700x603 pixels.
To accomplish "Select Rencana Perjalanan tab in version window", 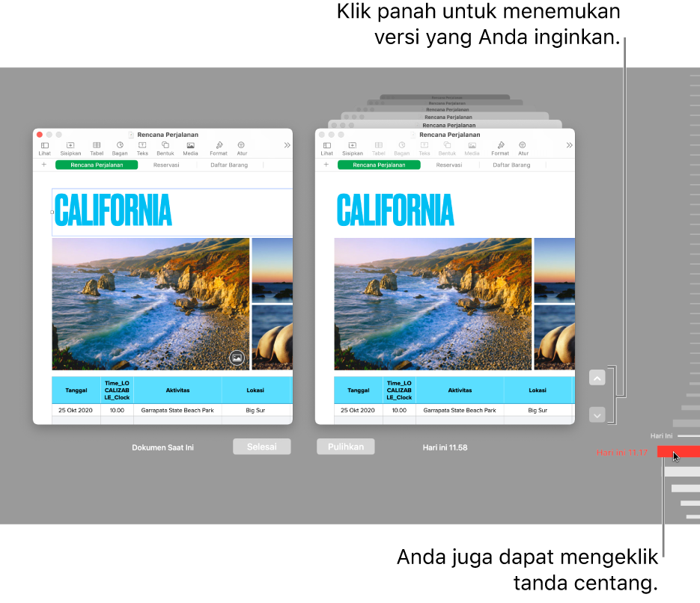I will 379,165.
